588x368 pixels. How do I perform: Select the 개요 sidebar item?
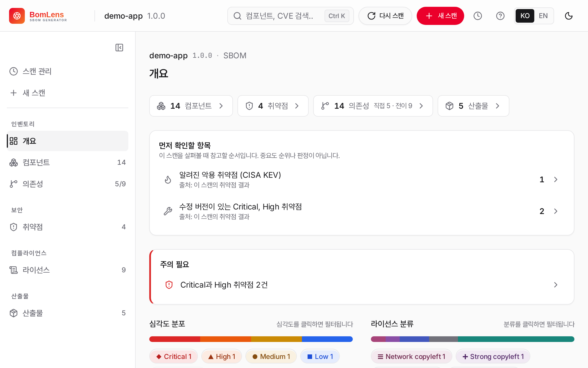pos(68,141)
